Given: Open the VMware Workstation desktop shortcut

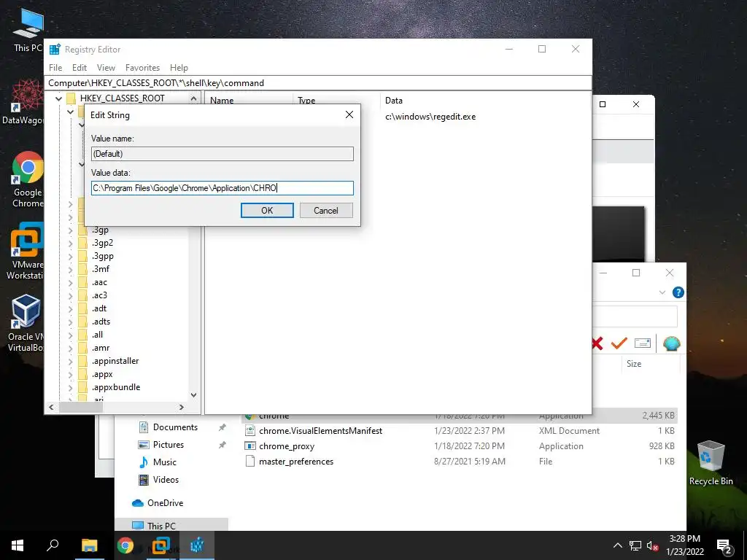Looking at the screenshot, I should coord(26,251).
